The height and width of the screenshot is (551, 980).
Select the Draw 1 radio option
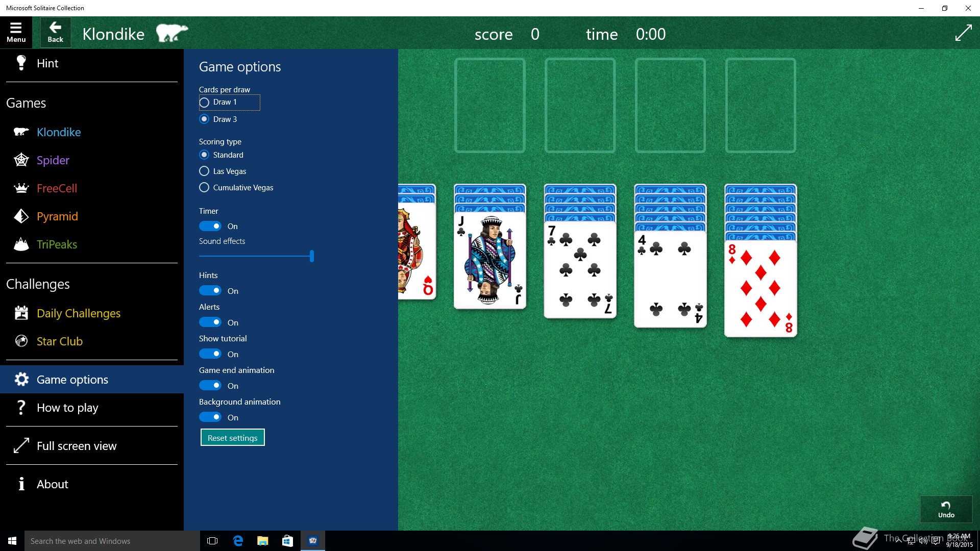pyautogui.click(x=229, y=102)
